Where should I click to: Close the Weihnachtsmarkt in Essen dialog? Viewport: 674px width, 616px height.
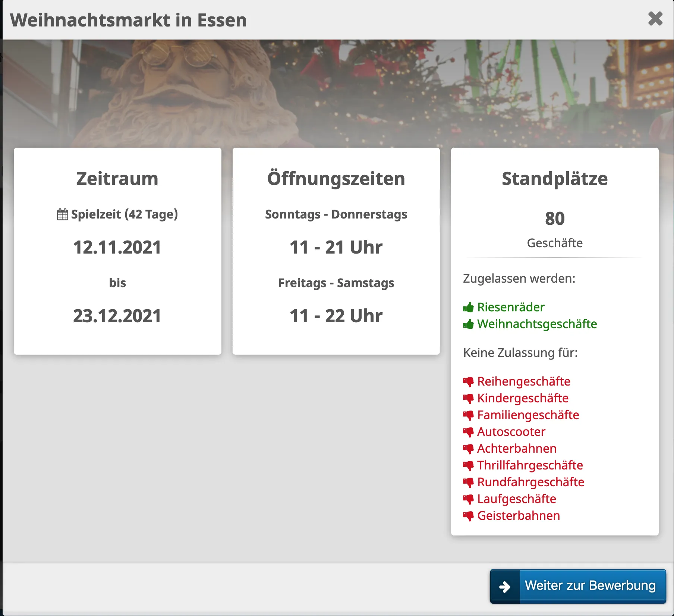pos(655,19)
